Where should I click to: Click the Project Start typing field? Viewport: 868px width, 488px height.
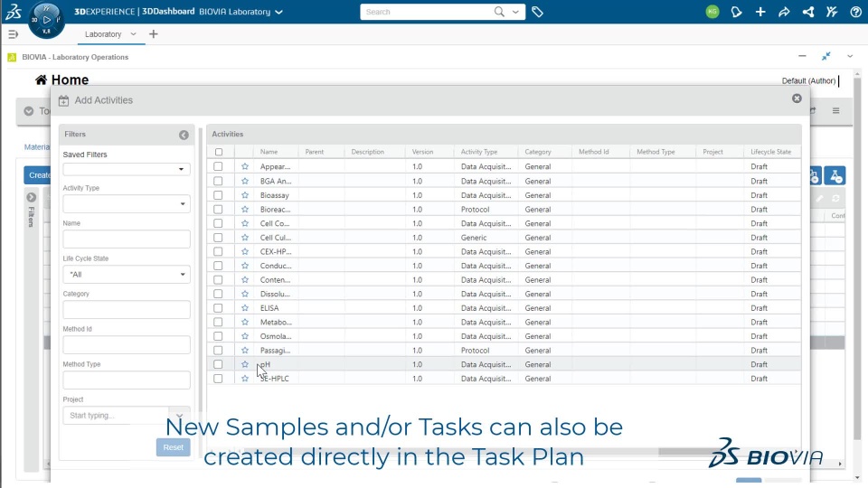tap(116, 416)
